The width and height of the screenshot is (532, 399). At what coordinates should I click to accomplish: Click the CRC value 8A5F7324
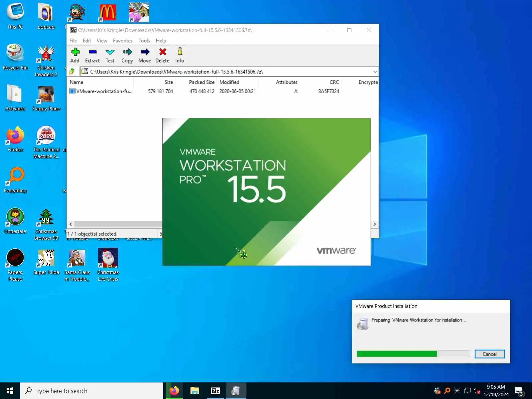point(329,91)
